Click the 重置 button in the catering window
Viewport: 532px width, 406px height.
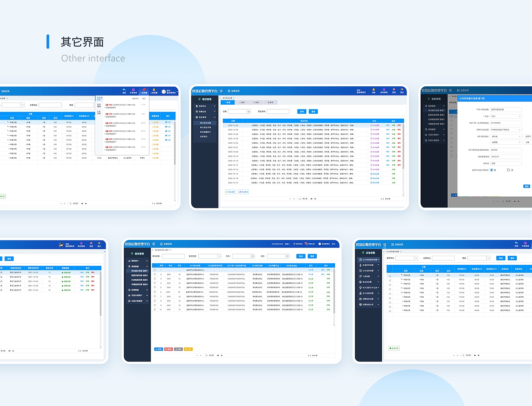click(313, 112)
